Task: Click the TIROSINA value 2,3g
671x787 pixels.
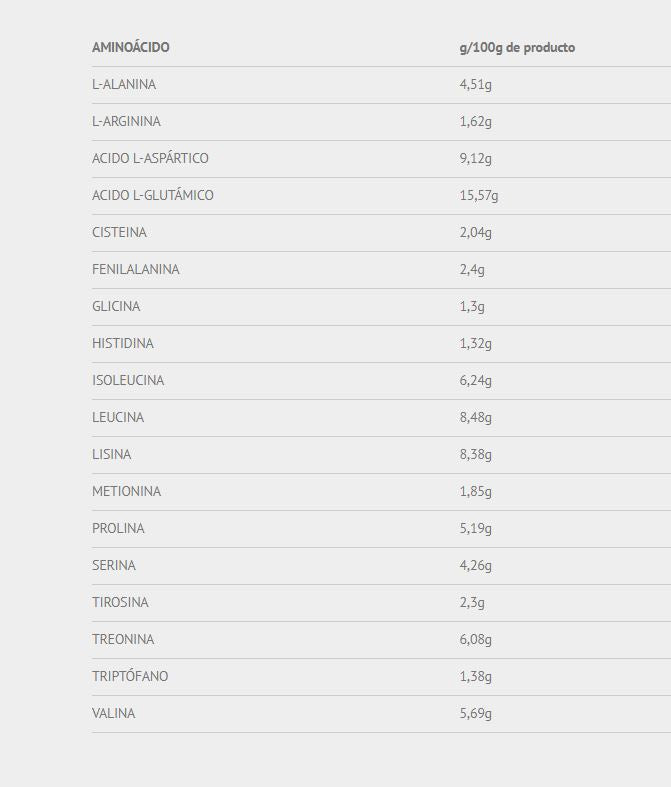Action: [472, 602]
